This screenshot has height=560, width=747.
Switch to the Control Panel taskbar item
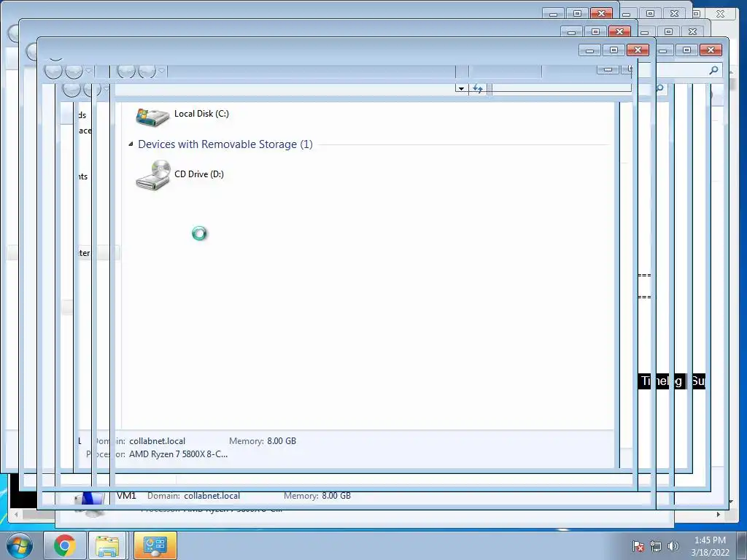click(x=155, y=545)
